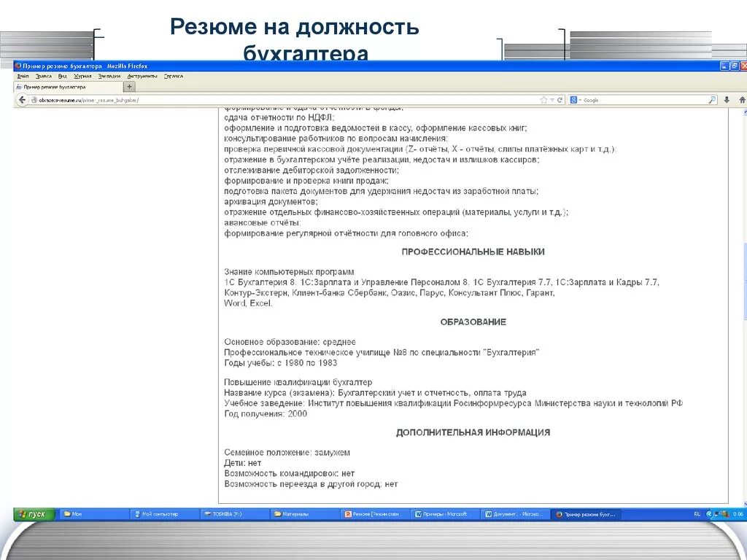Switch to the 'Мои' folder taskbar button
Screen dimensions: 747x560
[94, 514]
